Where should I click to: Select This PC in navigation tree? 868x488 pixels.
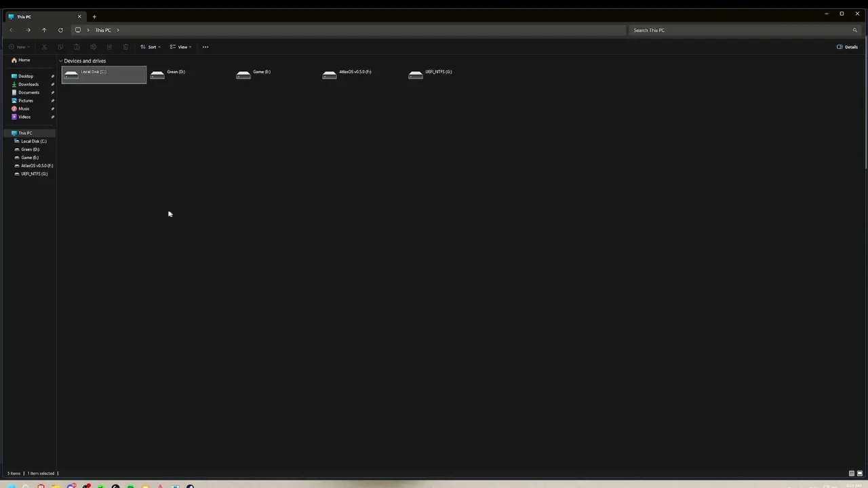coord(29,133)
